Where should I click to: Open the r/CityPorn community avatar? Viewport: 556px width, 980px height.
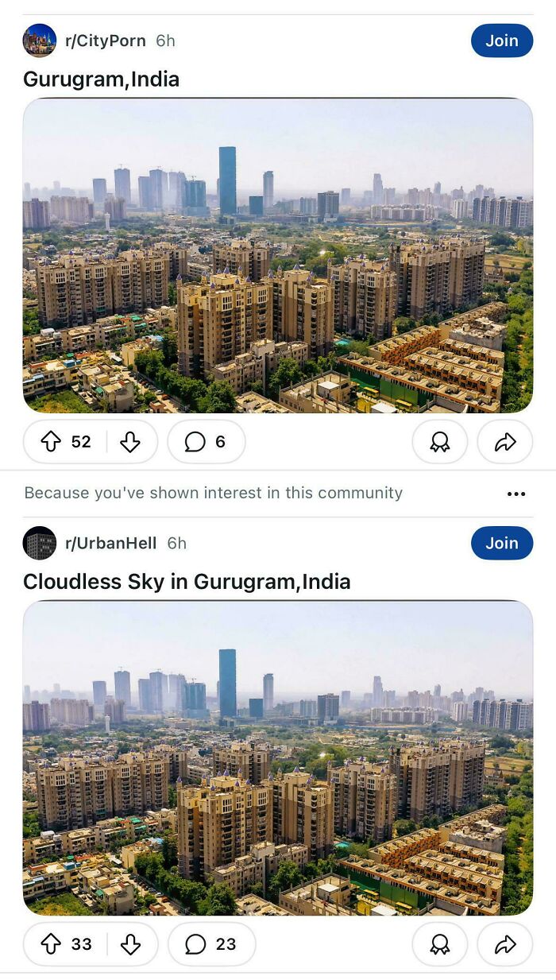pyautogui.click(x=40, y=41)
